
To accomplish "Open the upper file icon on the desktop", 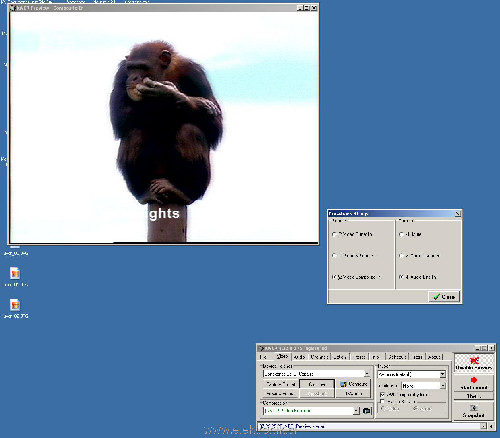I will (x=15, y=273).
